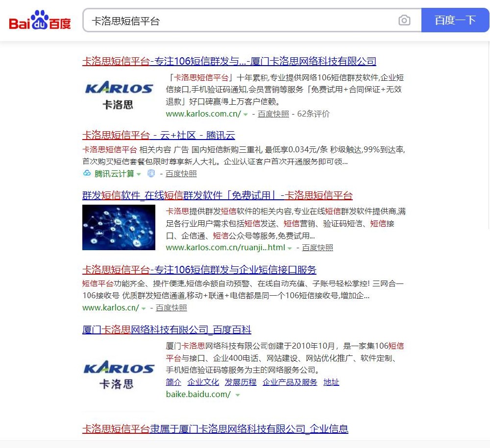Viewport: 490px width, 448px height.
Task: Open 百度快照 for 腾讯云 result
Action: click(181, 174)
